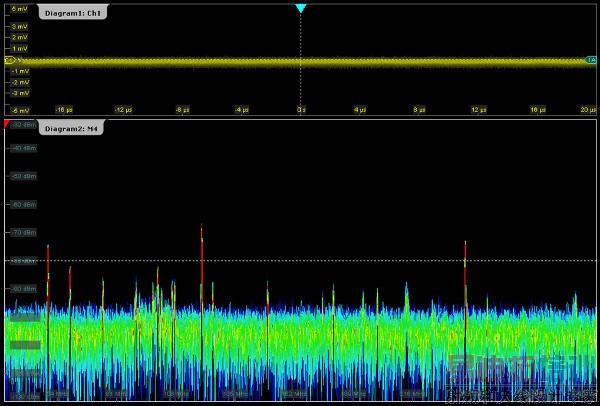600x406 pixels.
Task: Click the -16 µs time label
Action: click(x=64, y=110)
